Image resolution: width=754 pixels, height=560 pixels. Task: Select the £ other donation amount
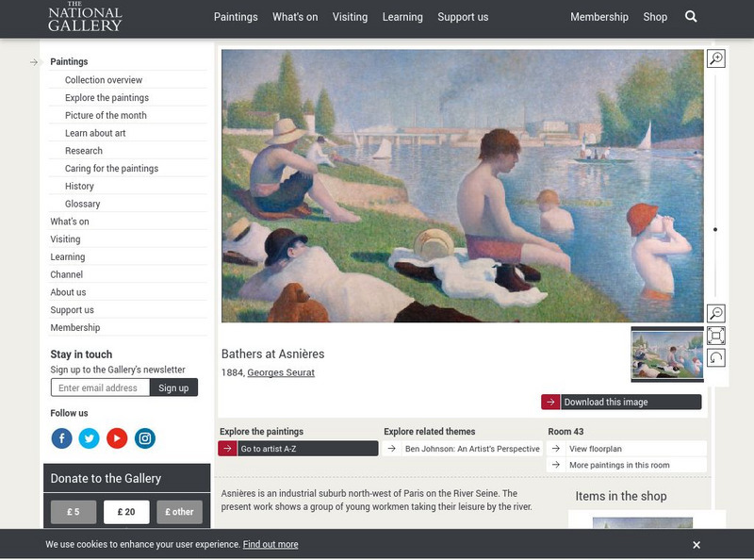[179, 512]
